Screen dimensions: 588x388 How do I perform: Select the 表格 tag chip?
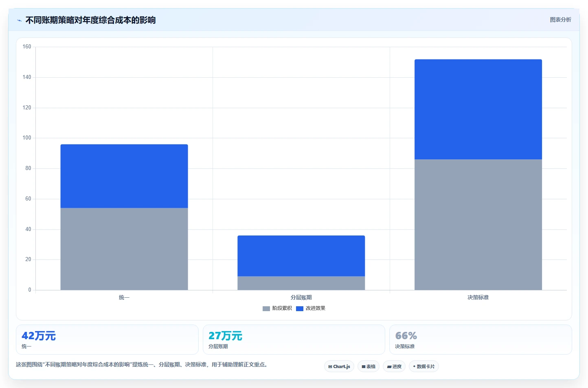[369, 366]
